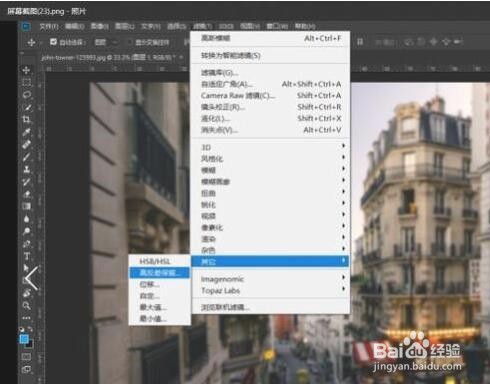The width and height of the screenshot is (490, 384).
Task: Expand the 锐化 submenu
Action: click(x=270, y=204)
